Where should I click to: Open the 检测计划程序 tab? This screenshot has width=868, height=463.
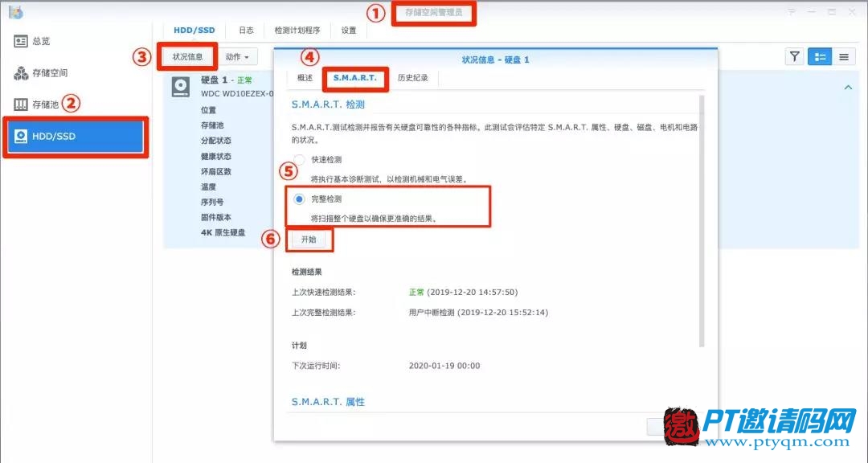(297, 31)
